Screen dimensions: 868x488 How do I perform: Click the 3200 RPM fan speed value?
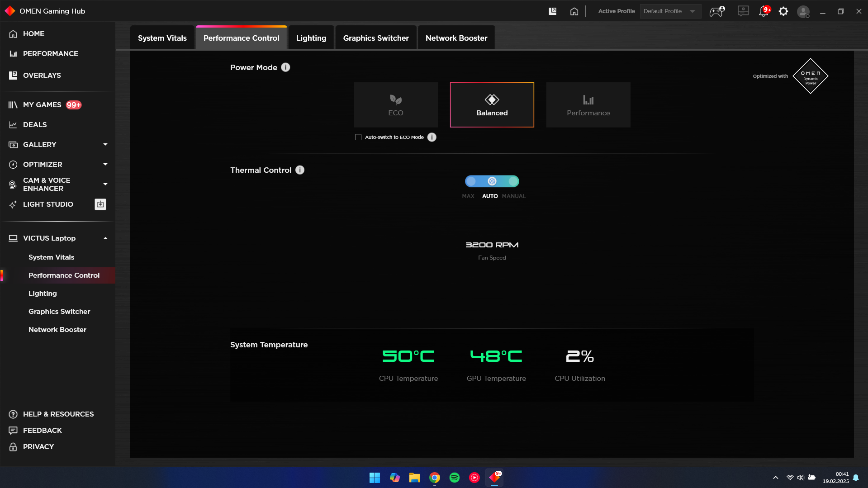pyautogui.click(x=492, y=245)
